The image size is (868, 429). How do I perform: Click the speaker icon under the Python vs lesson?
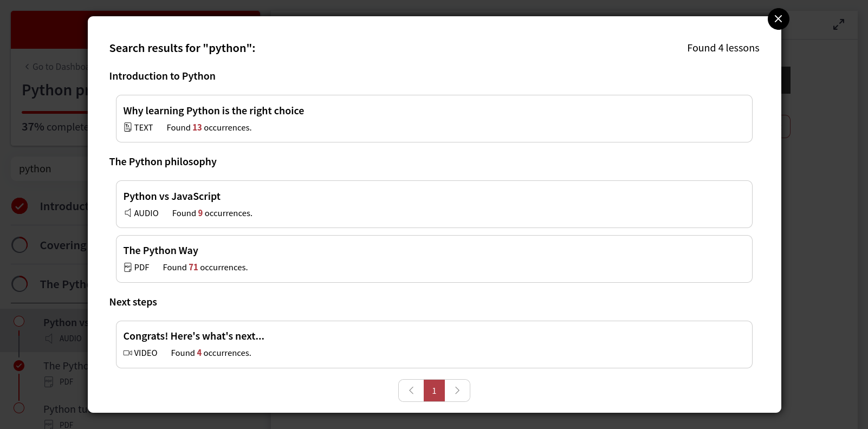[x=48, y=338]
